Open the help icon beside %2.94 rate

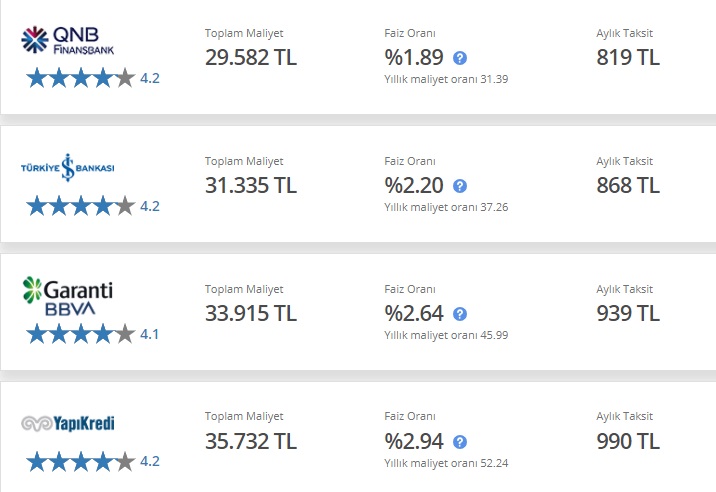[x=460, y=442]
